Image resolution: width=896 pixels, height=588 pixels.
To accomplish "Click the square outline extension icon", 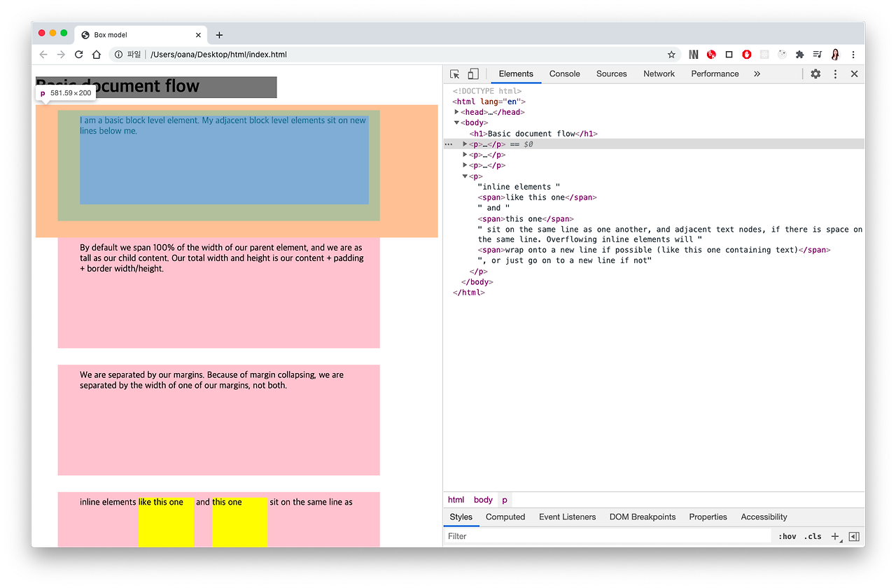I will 729,55.
